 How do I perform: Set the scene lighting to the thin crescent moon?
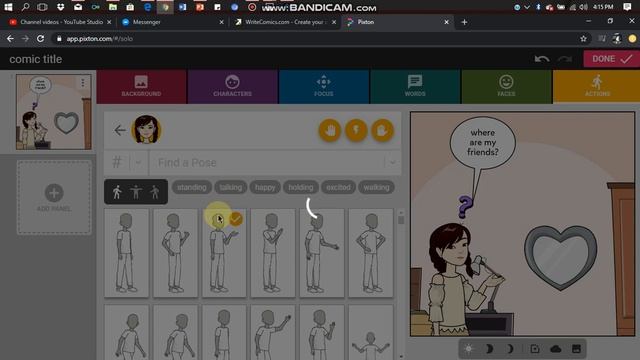tap(510, 349)
